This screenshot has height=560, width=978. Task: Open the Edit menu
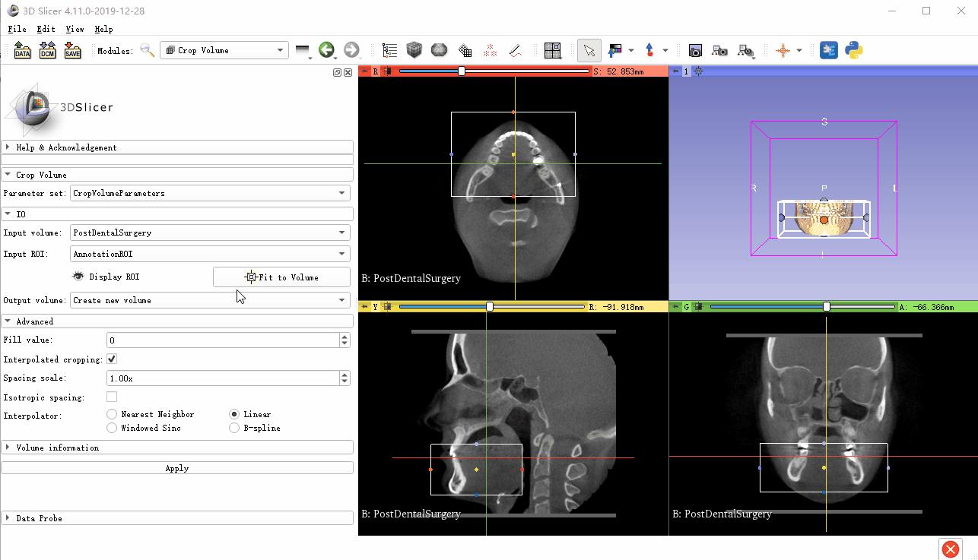click(46, 29)
